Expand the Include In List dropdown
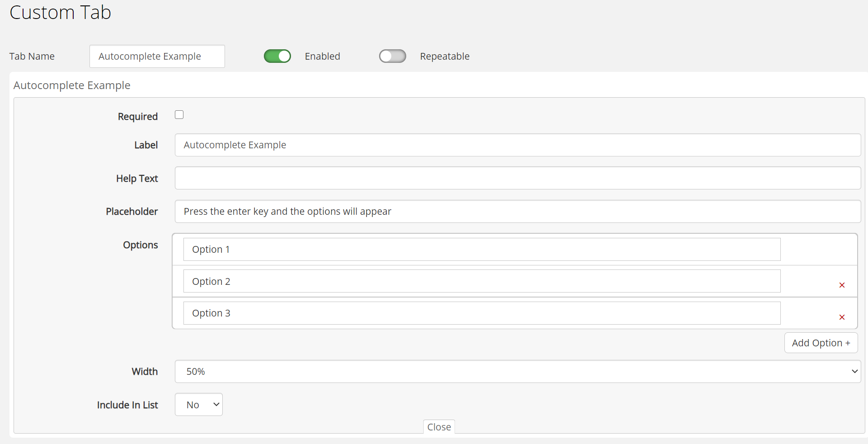 [x=199, y=405]
